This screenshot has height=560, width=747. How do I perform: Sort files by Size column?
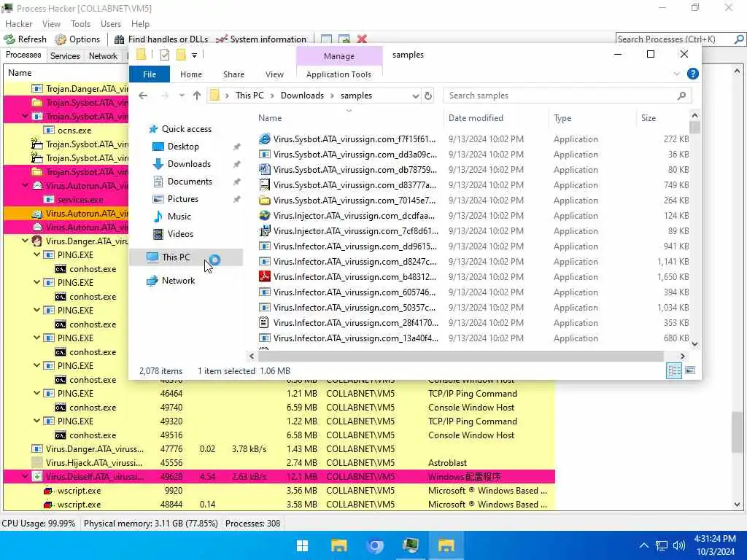(x=661, y=118)
